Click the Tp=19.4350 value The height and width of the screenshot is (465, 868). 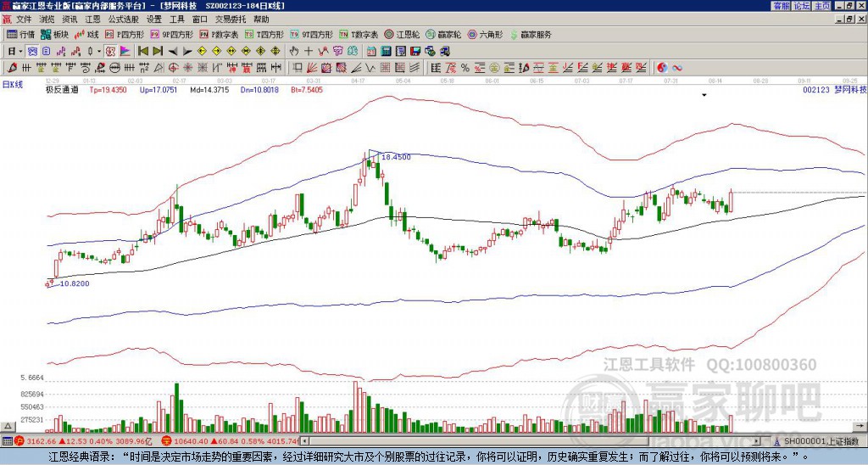click(108, 89)
